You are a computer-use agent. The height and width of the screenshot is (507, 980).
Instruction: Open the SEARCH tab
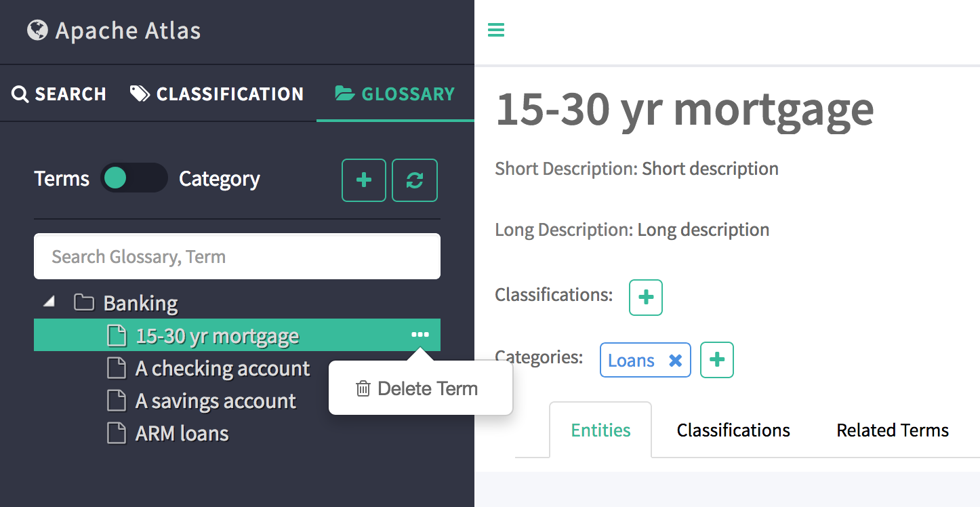(x=59, y=94)
